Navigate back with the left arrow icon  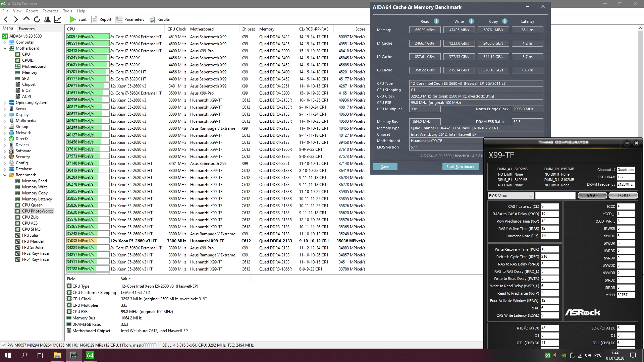point(6,19)
